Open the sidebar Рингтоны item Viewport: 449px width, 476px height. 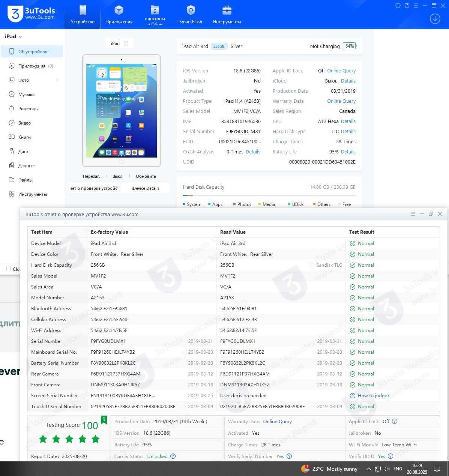point(32,109)
